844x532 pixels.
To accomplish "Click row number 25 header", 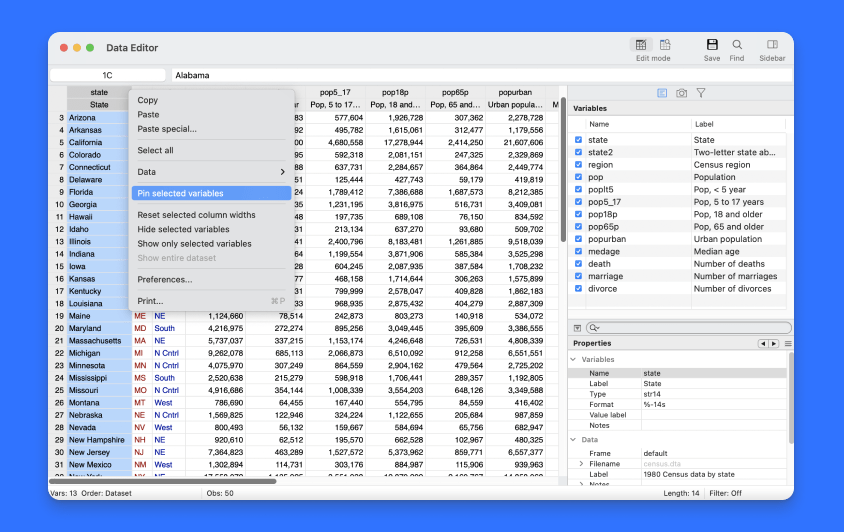I will coord(58,390).
